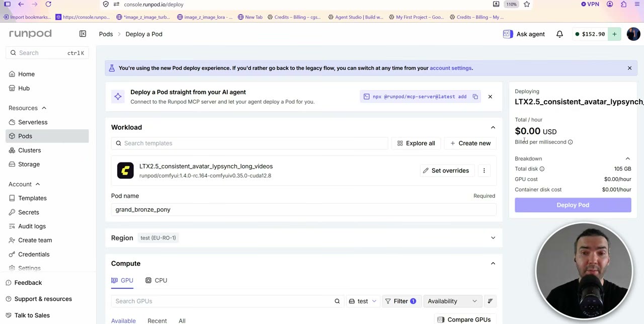Screen dimensions: 644x324
Task: Show Total disk info tooltip icon
Action: [x=542, y=169]
